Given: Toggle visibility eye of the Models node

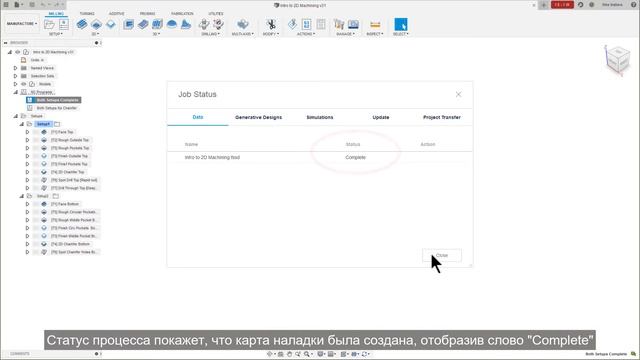Looking at the screenshot, I should (x=24, y=84).
